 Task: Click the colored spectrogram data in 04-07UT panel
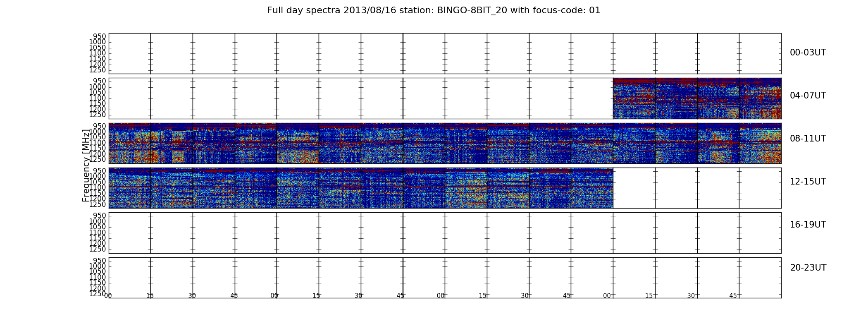(x=697, y=98)
